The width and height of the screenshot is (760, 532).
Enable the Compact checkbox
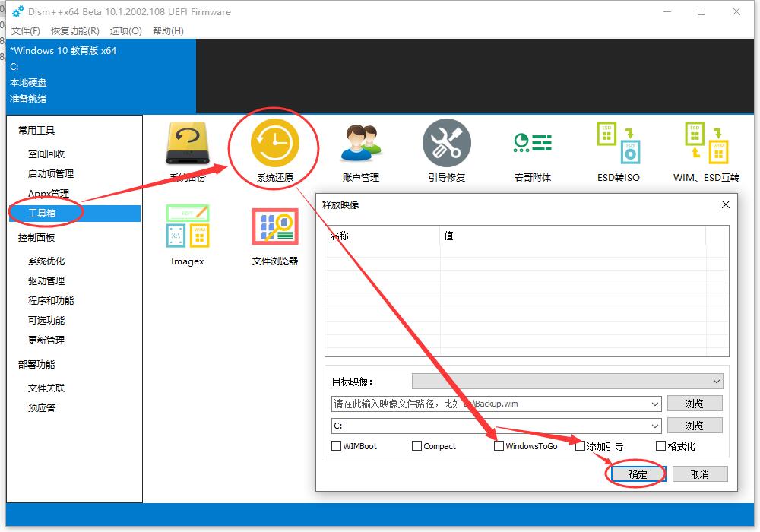click(x=416, y=446)
